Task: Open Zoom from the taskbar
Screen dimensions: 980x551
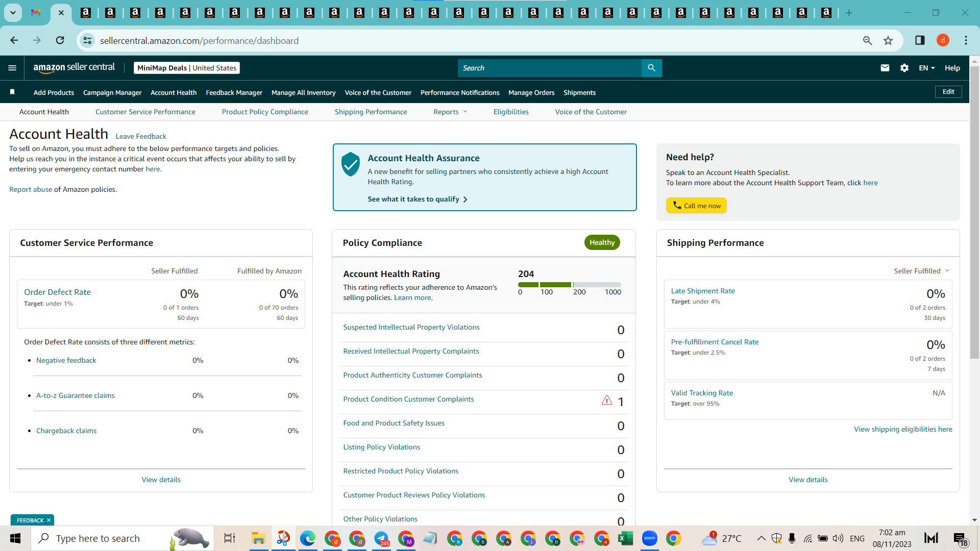Action: (649, 538)
